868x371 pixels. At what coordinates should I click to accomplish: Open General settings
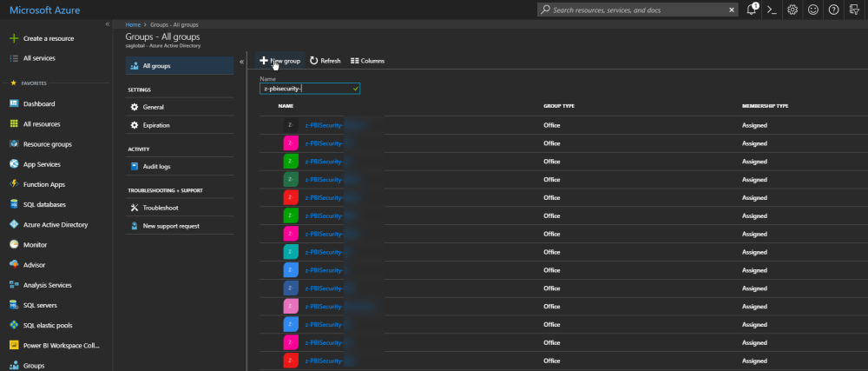click(180, 108)
